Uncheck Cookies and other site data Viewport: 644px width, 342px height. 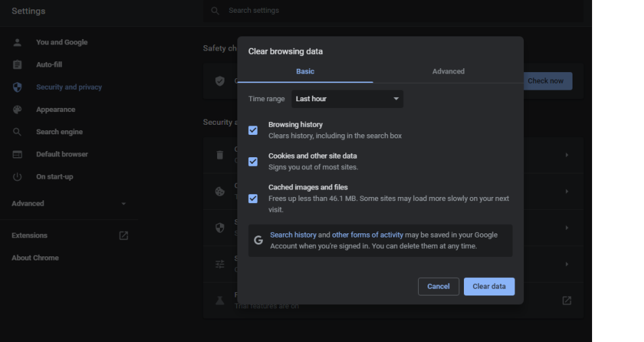click(x=253, y=162)
